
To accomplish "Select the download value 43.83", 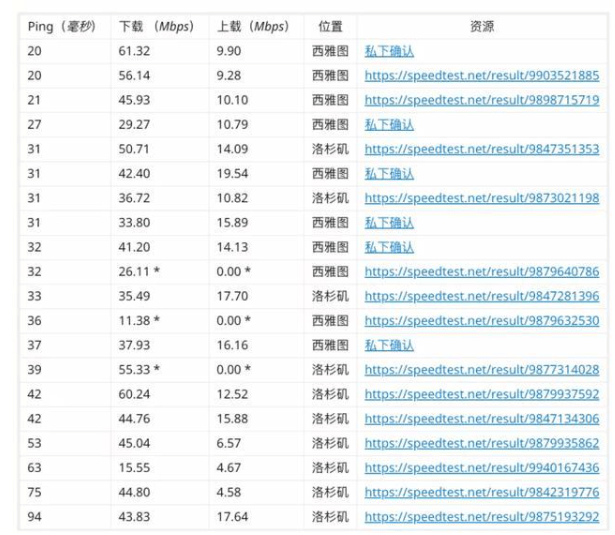I will (x=134, y=517).
